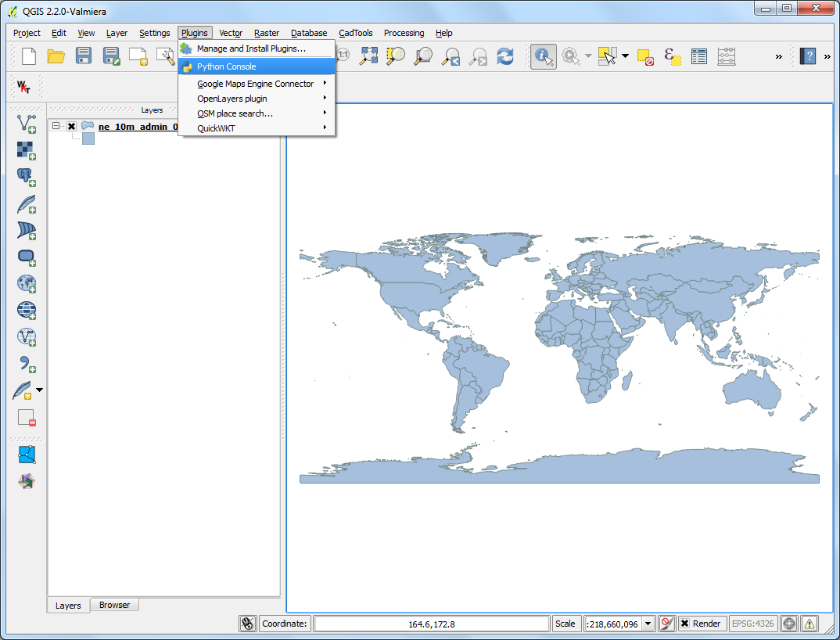840x640 pixels.
Task: Click the Add SpatiaLite Layer feather icon
Action: coord(27,204)
